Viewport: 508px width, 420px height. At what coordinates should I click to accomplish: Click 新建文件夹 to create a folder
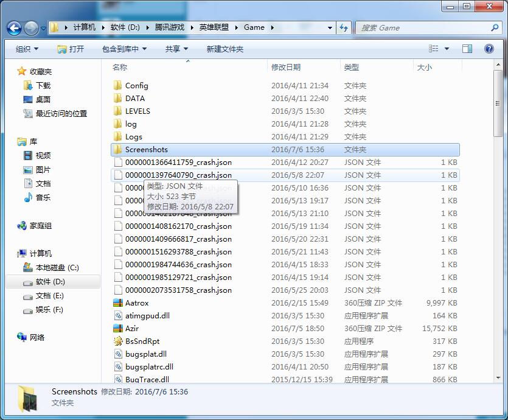[x=225, y=49]
